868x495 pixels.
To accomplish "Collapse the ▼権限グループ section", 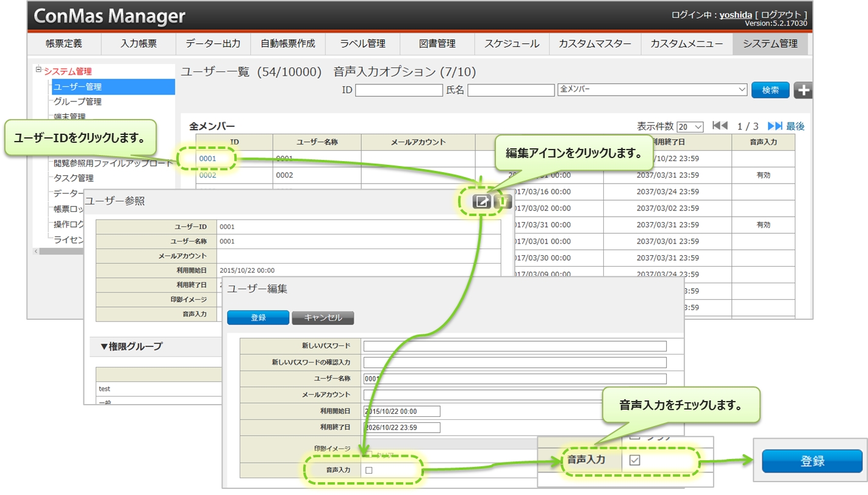I will (x=131, y=346).
